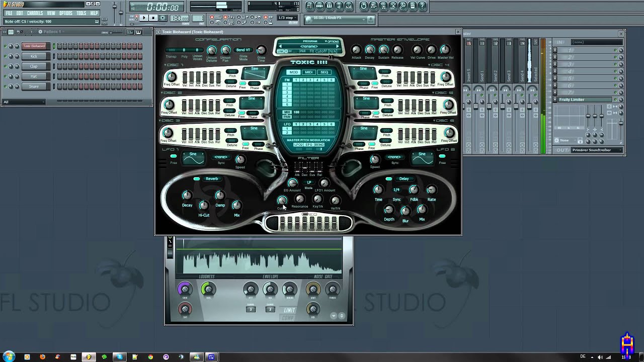644x362 pixels.
Task: Open Chrome from the taskbar
Action: click(150, 357)
